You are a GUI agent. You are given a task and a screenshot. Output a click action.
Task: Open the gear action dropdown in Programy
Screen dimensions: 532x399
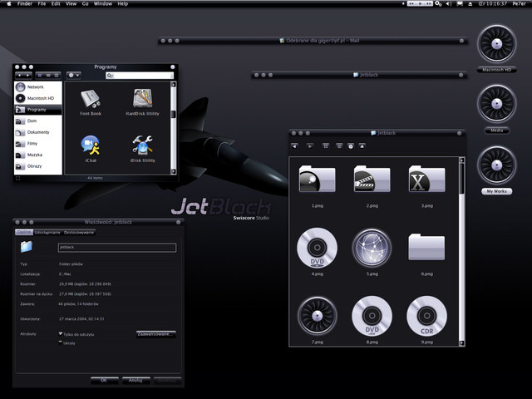pos(74,75)
